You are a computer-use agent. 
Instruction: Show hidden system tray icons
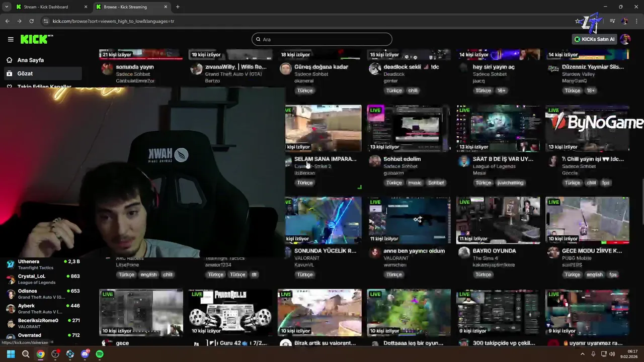tap(583, 354)
